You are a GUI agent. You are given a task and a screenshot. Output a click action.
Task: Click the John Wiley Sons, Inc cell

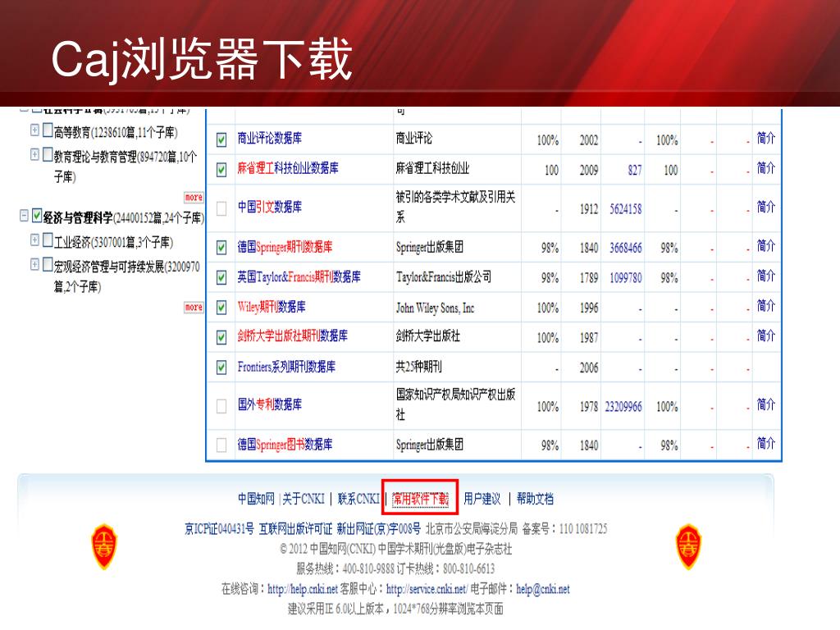[x=435, y=308]
